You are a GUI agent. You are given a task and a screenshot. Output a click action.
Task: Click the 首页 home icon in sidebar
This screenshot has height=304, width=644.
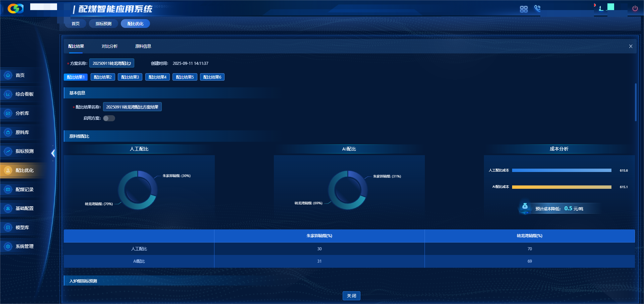pos(8,75)
